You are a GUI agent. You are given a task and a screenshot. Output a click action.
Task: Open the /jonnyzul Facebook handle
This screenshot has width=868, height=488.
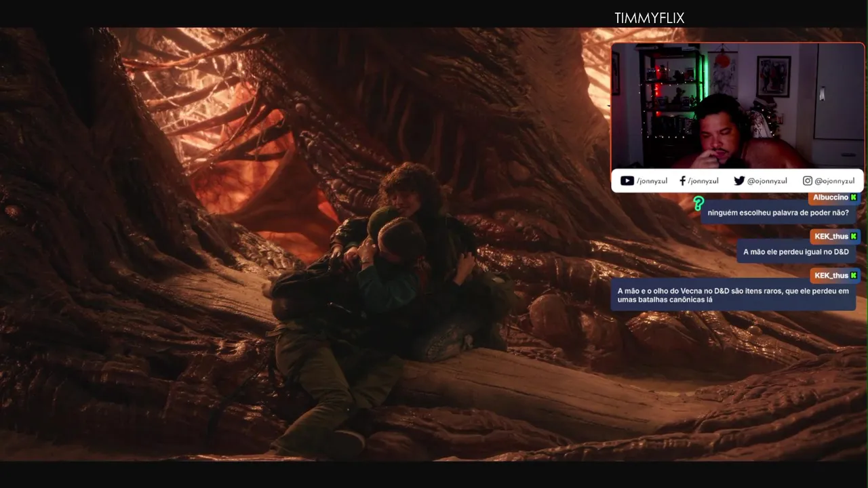click(703, 181)
